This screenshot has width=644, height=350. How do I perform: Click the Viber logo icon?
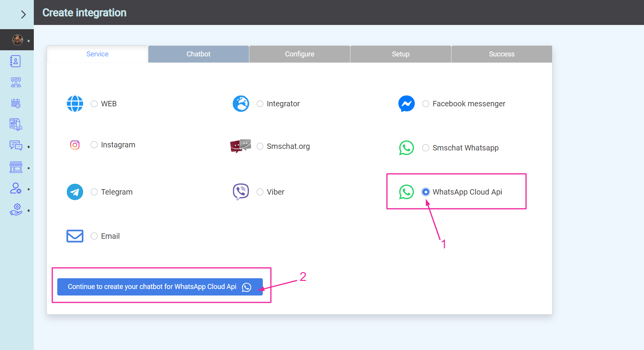[241, 192]
